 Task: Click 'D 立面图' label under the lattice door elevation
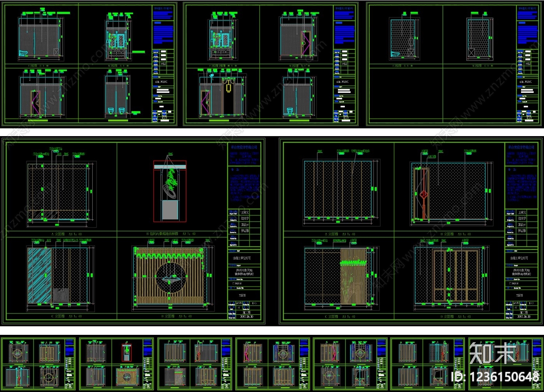point(455,317)
